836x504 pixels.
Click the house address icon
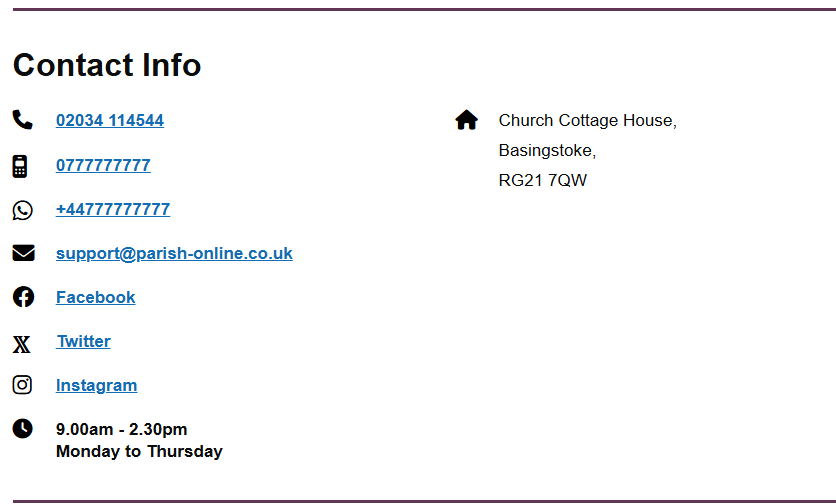467,120
